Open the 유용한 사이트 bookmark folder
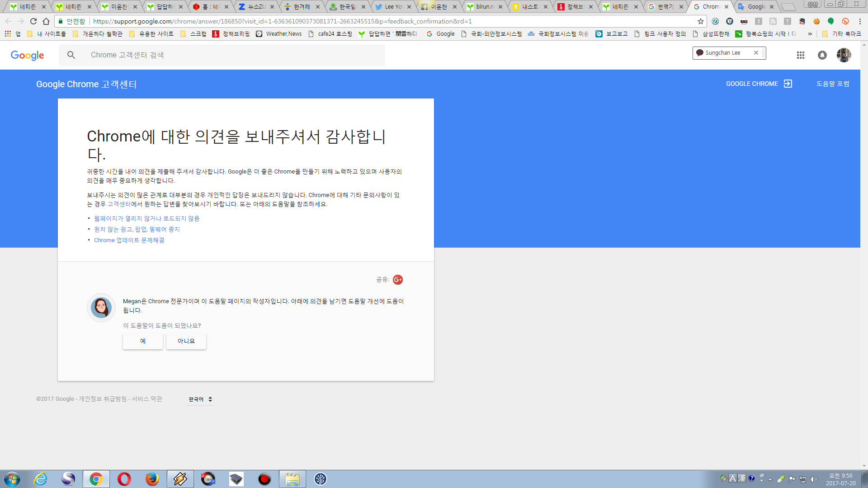The height and width of the screenshot is (488, 868). 151,34
